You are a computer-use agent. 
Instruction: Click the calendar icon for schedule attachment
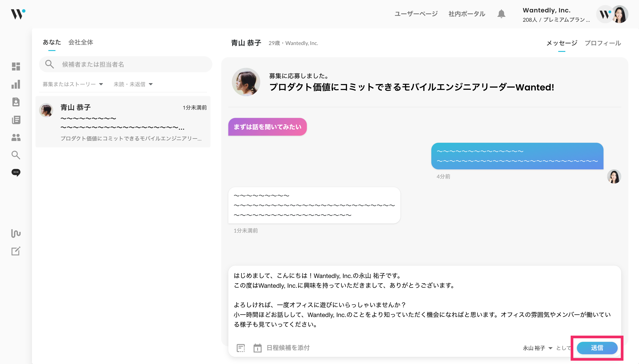pyautogui.click(x=257, y=348)
